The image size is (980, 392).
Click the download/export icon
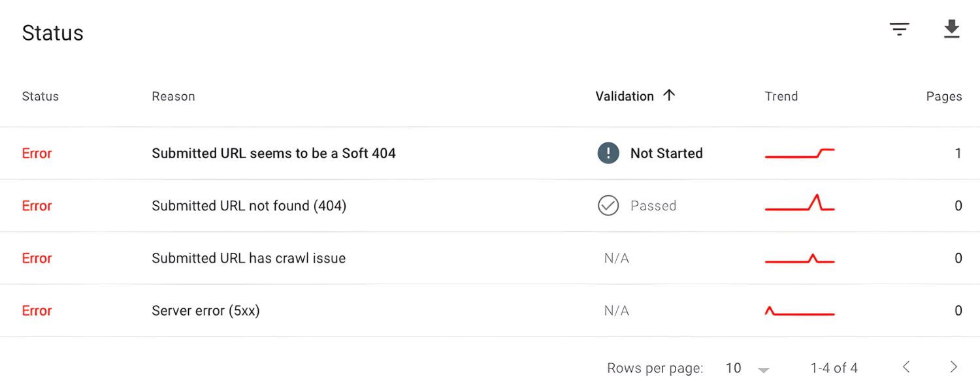pos(952,29)
